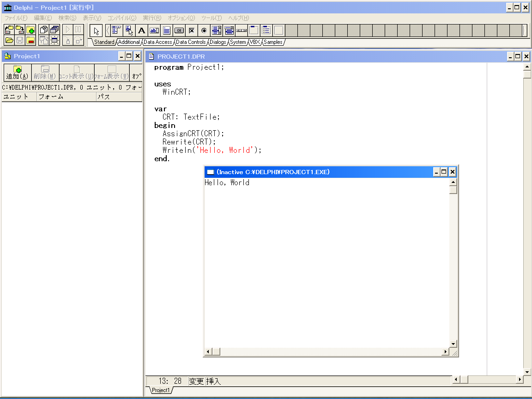Viewport: 532px width, 399px height.
Task: Pick the Edit box component
Action: [x=154, y=30]
